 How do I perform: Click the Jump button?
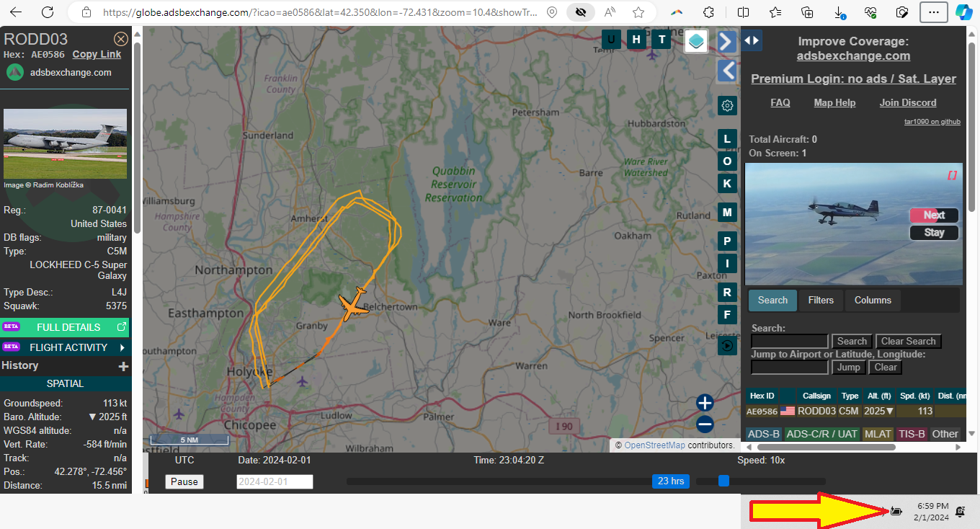pos(848,368)
